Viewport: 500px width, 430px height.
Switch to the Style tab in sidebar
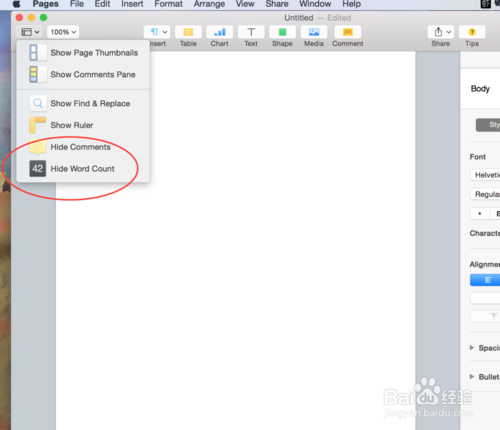[x=488, y=125]
